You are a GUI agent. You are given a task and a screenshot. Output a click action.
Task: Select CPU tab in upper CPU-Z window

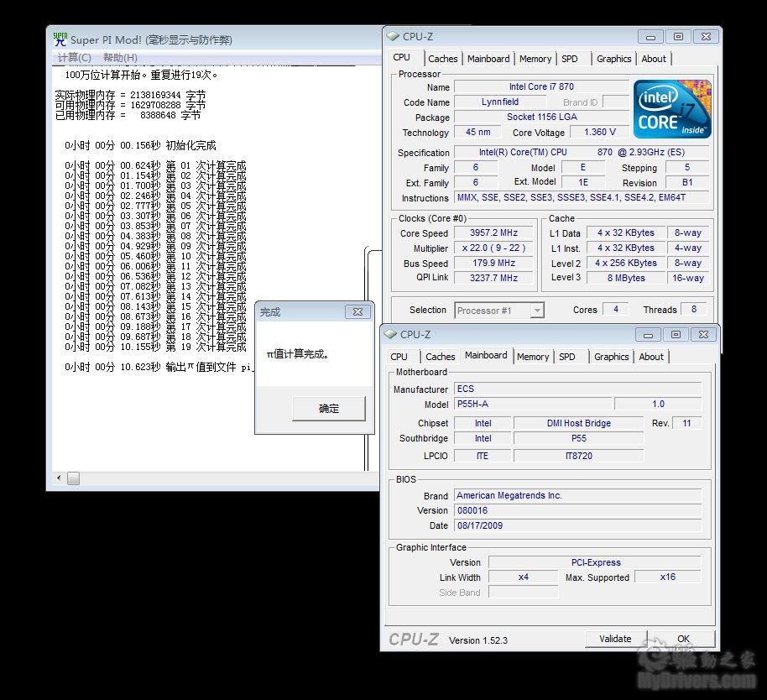[x=402, y=57]
